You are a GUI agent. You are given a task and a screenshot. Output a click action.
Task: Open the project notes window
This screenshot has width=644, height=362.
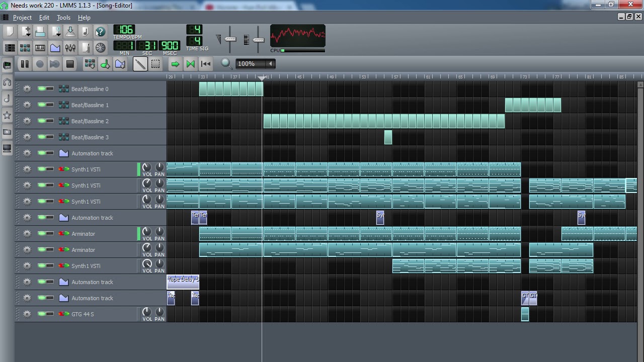85,48
